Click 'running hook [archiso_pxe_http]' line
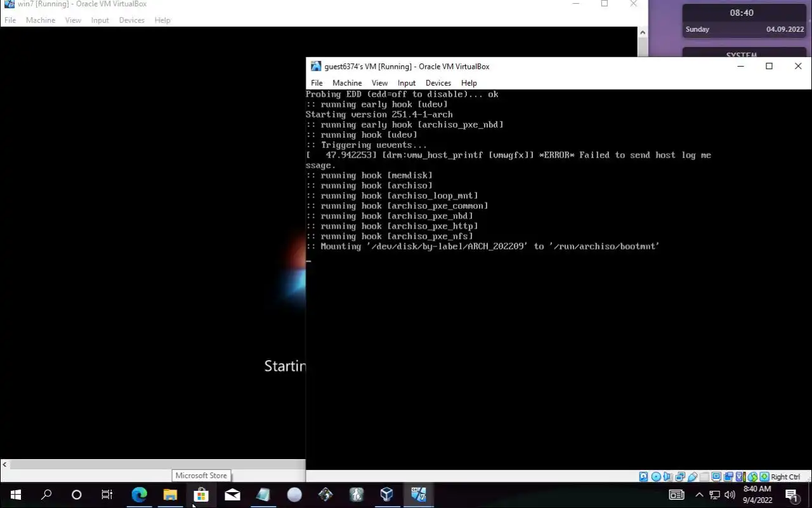Viewport: 812px width, 508px height. pos(392,226)
